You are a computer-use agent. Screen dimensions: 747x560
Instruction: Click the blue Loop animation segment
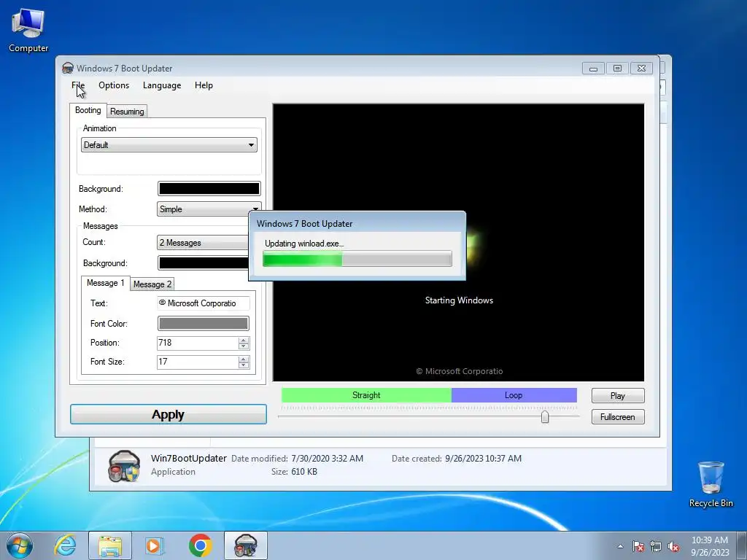coord(514,395)
